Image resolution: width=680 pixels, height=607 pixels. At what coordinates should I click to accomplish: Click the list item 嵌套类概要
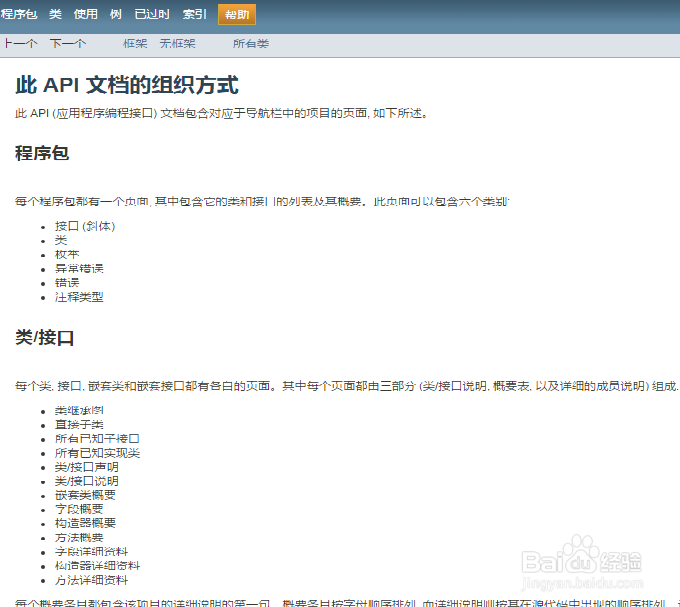point(85,495)
